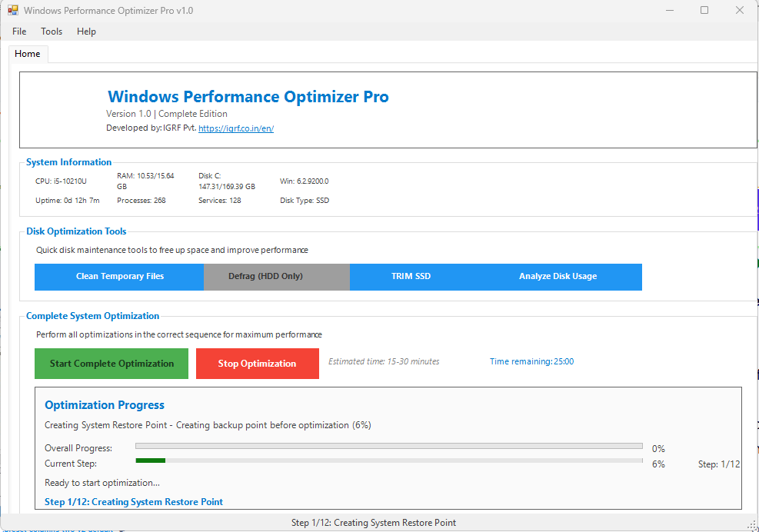Open the File menu

(19, 32)
